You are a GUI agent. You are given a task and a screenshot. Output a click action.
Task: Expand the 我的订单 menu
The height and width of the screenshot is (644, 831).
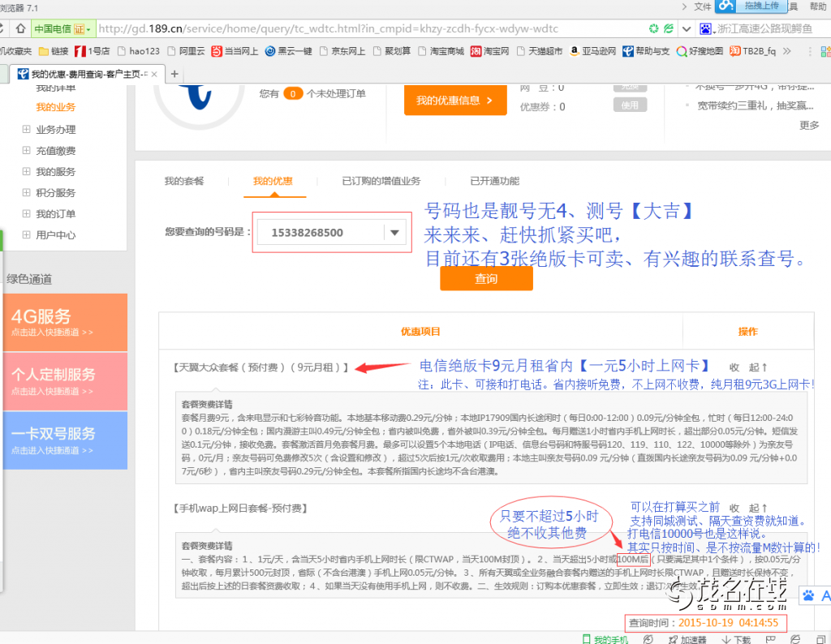click(x=26, y=214)
